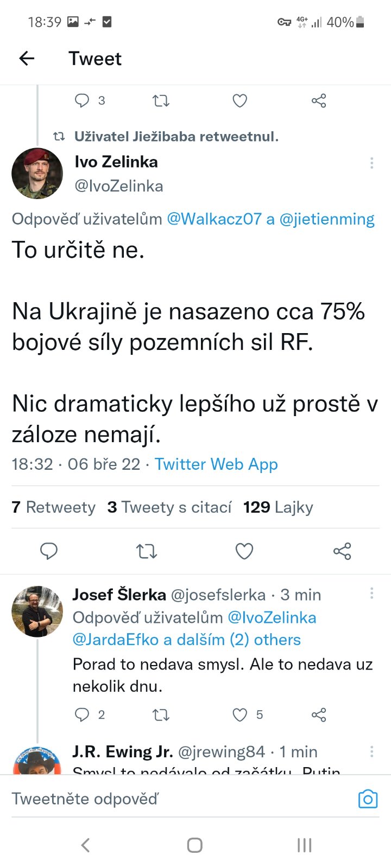This screenshot has height=868, width=391.
Task: Retweet Ivo Zelinka's main tweet
Action: tap(147, 551)
